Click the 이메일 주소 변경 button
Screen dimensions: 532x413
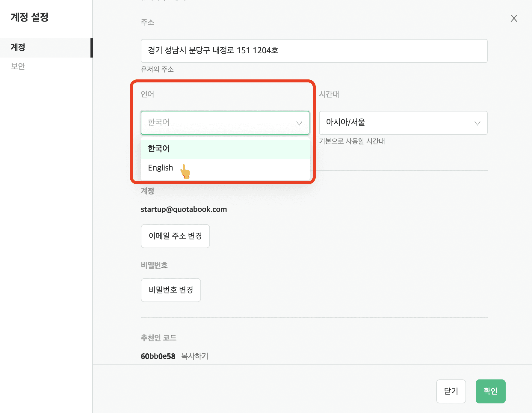coord(175,236)
